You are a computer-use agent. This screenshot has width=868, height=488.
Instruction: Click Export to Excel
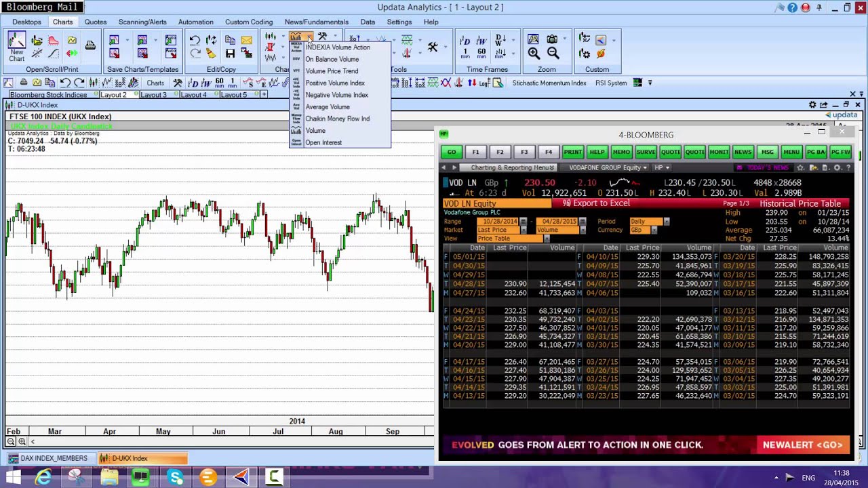pos(597,203)
